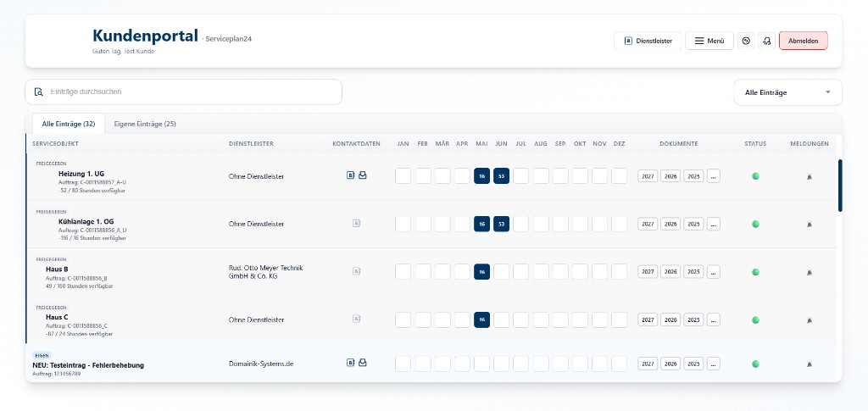
Task: Click the STATUS column header
Action: [755, 144]
